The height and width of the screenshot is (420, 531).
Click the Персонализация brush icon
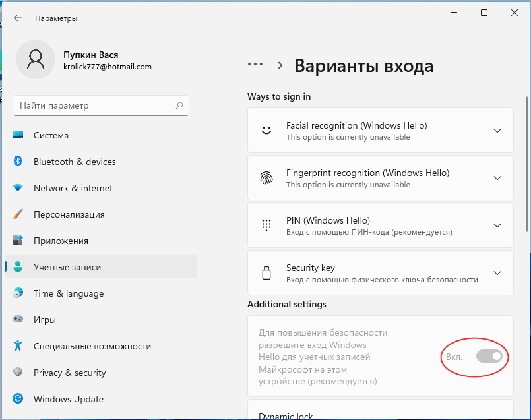point(18,214)
